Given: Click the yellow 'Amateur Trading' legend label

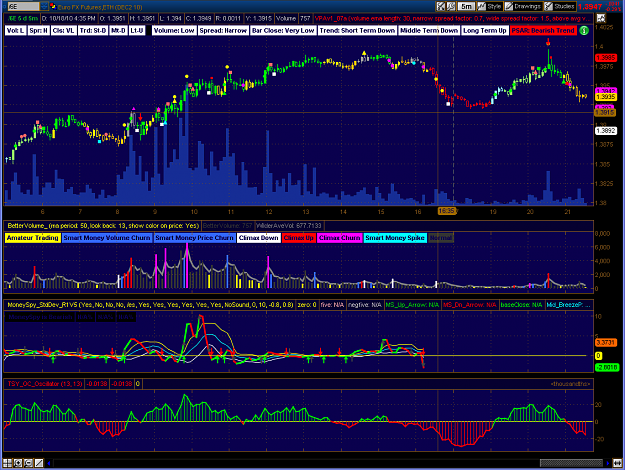Looking at the screenshot, I should [33, 238].
